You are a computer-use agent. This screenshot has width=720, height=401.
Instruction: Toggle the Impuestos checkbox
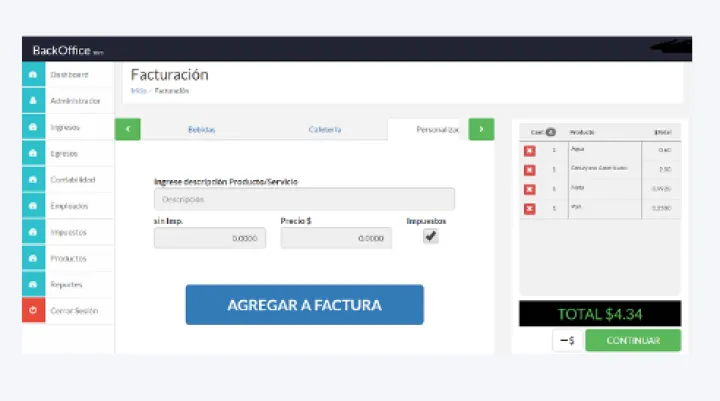(x=430, y=237)
